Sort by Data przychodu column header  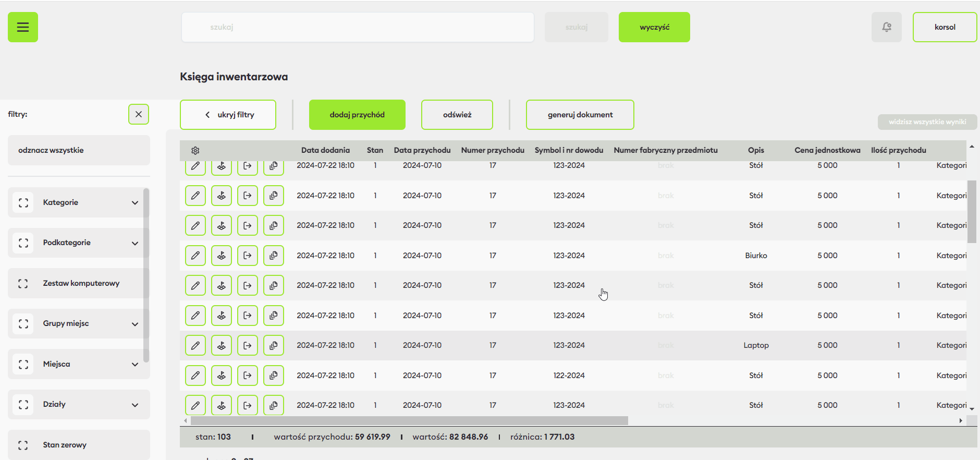pyautogui.click(x=422, y=150)
